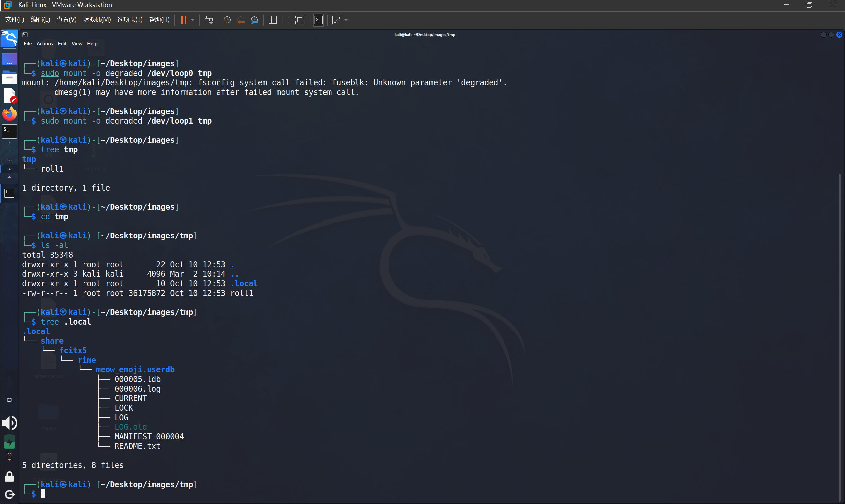The width and height of the screenshot is (845, 504).
Task: Close the terminal window
Action: pyautogui.click(x=839, y=35)
